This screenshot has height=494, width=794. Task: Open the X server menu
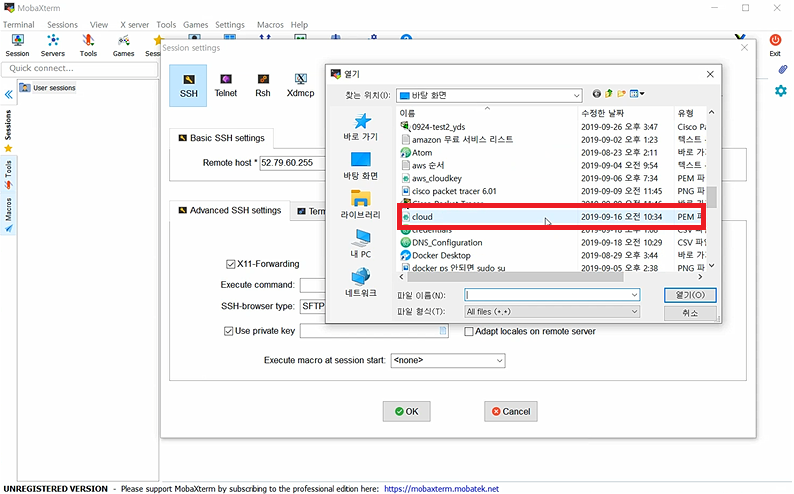(134, 24)
